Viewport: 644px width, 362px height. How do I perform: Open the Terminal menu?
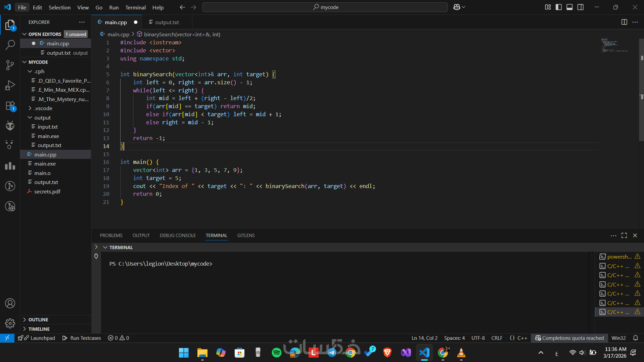(x=135, y=7)
